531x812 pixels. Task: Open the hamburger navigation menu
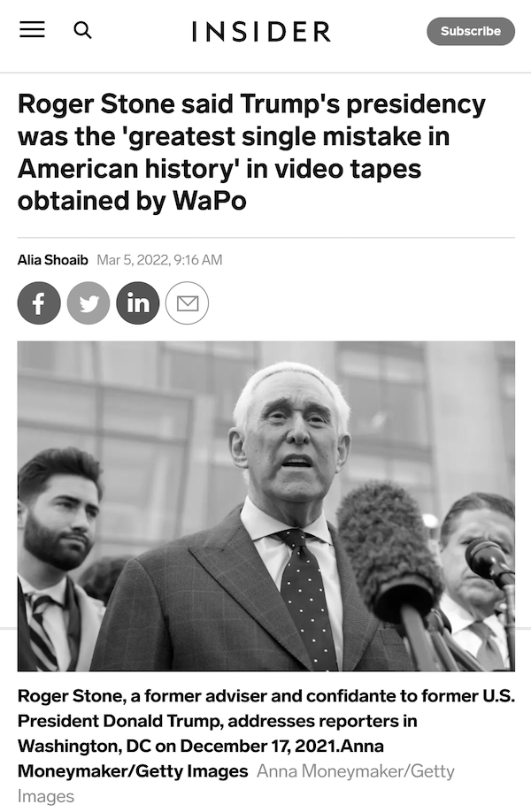(x=32, y=30)
